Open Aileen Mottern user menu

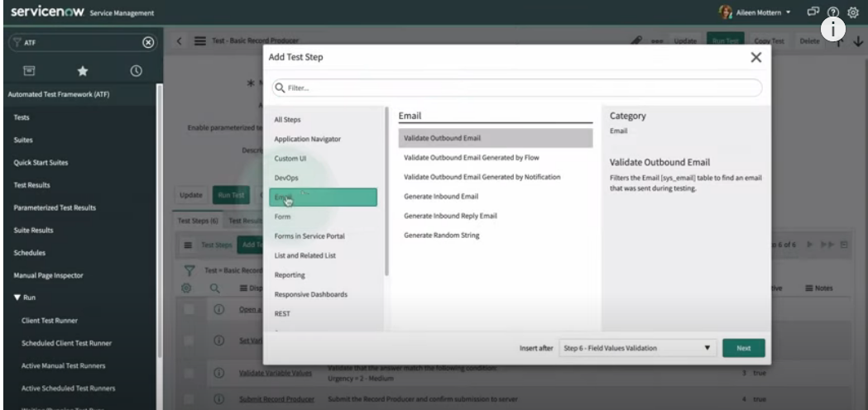(755, 12)
